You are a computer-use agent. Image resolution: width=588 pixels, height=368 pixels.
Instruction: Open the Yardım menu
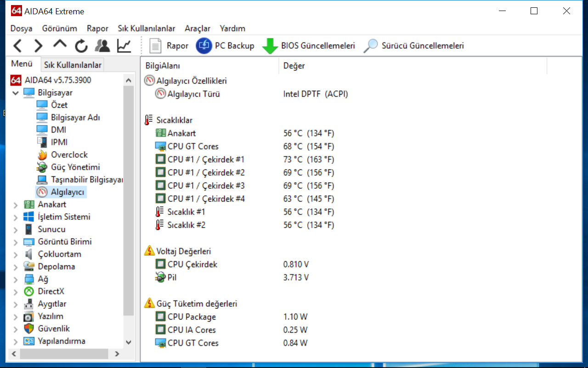[232, 29]
